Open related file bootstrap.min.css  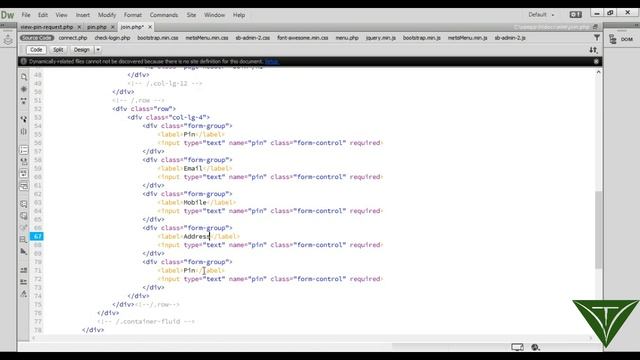coord(158,38)
